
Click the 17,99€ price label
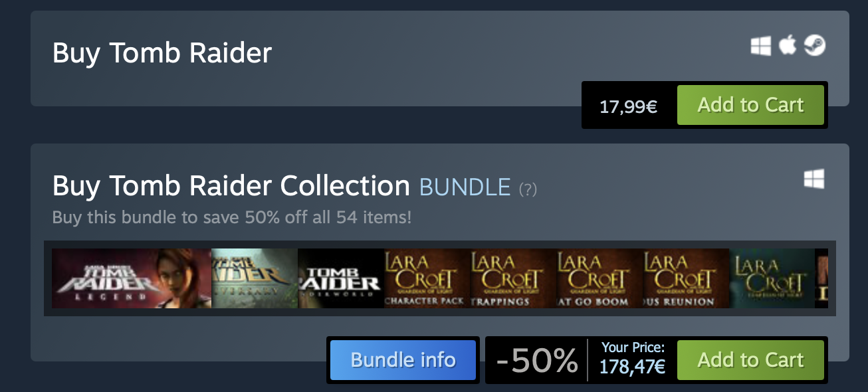click(x=628, y=106)
